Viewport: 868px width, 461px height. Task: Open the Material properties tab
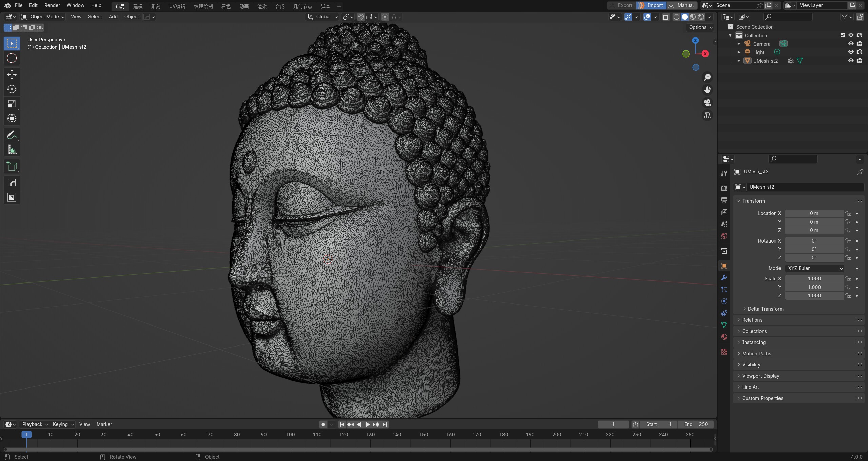(x=724, y=337)
